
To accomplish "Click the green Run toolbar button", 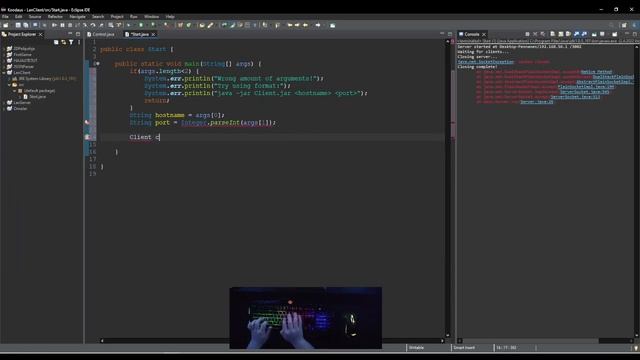I will click(x=141, y=25).
